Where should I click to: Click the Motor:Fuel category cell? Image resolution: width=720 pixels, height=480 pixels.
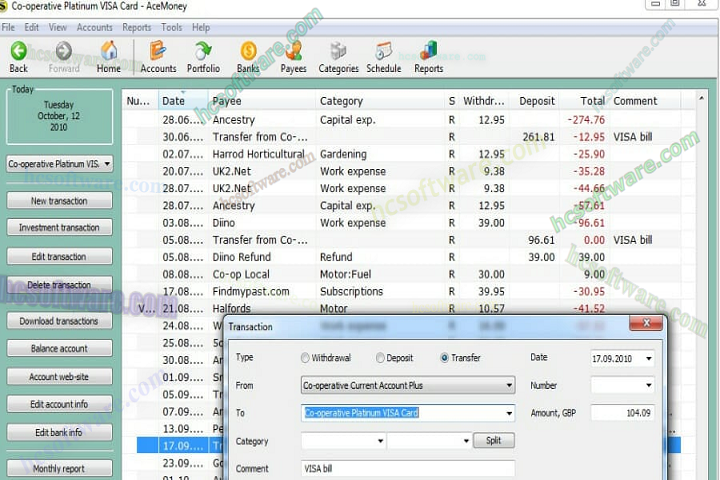[345, 274]
